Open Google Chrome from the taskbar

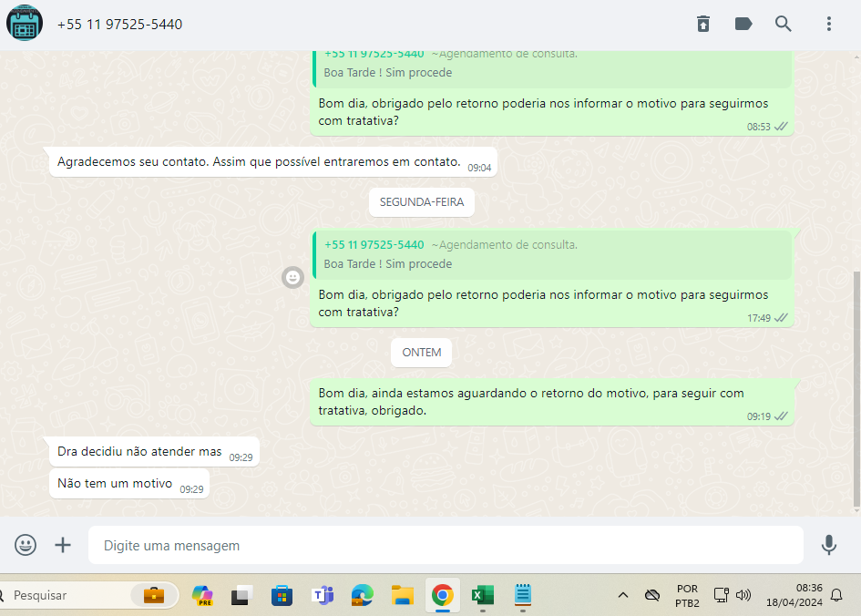pos(443,596)
